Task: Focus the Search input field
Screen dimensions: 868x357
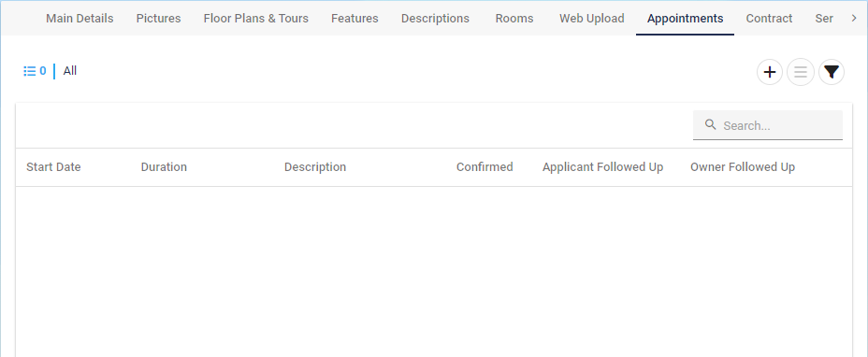Action: point(768,125)
